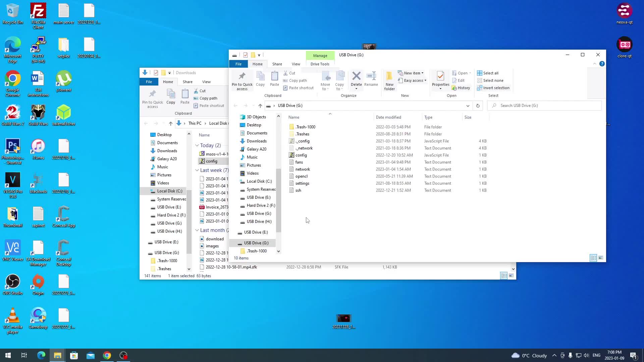Open the Drive Tools Manage tab
This screenshot has height=362, width=644.
pos(320,55)
